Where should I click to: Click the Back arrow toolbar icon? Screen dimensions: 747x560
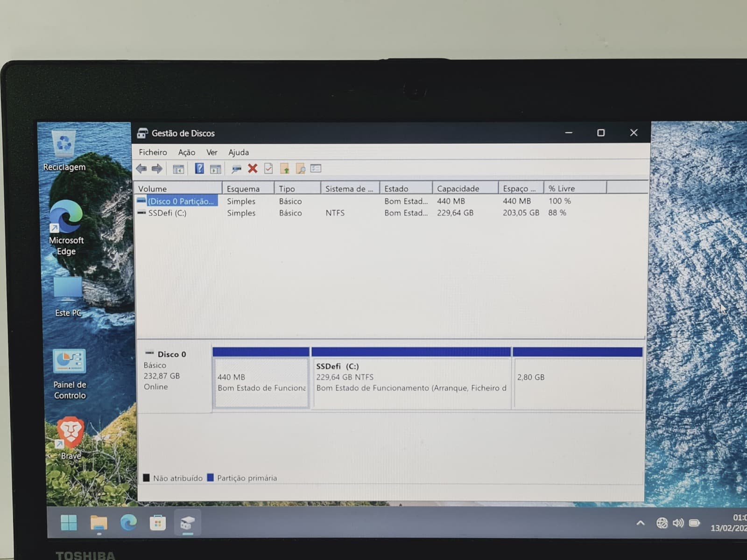(x=141, y=168)
